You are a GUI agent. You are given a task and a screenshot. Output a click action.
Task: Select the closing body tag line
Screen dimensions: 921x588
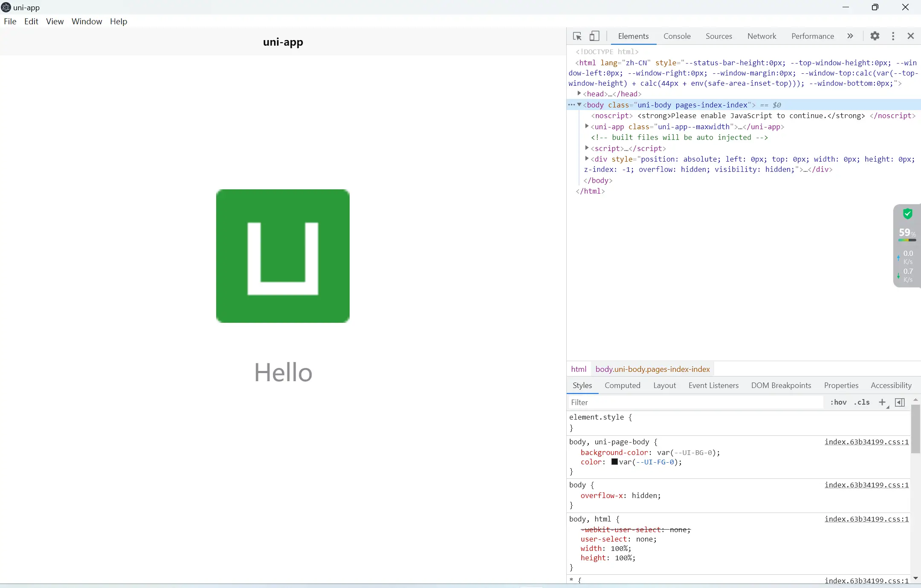(x=598, y=180)
